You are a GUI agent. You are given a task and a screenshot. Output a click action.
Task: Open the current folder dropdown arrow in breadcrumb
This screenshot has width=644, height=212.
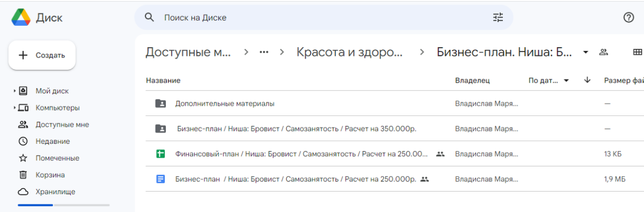coord(586,52)
